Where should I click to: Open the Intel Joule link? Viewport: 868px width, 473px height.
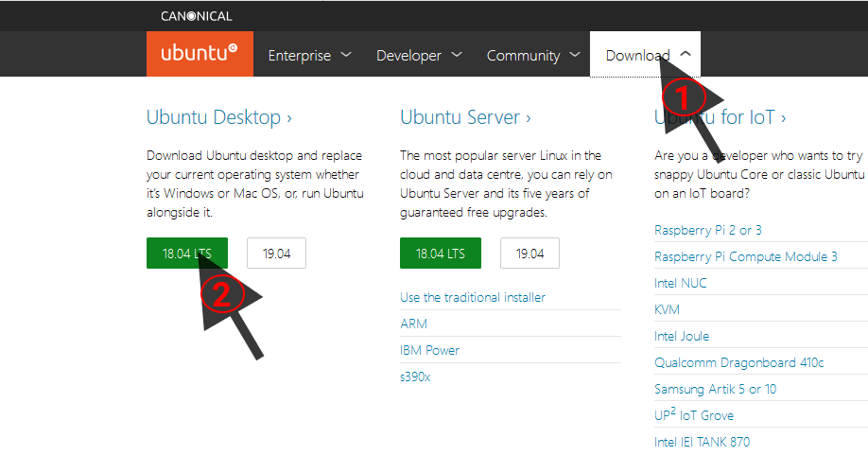point(682,336)
